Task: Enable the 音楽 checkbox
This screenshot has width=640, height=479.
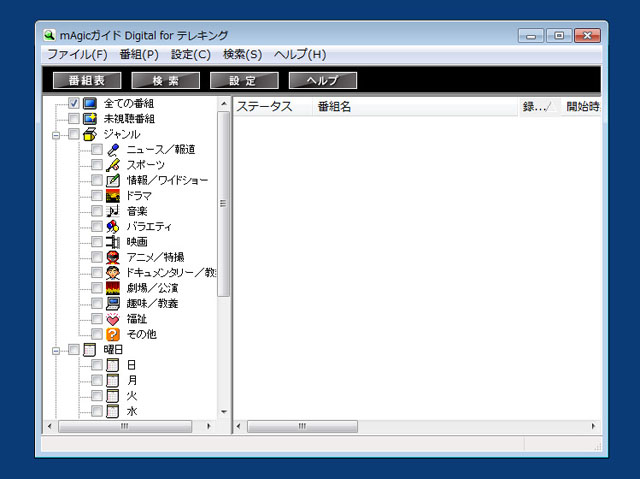Action: click(97, 211)
